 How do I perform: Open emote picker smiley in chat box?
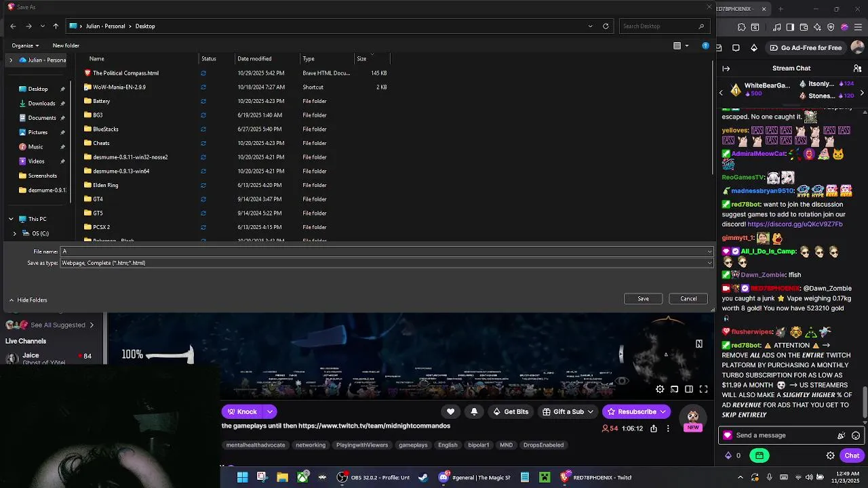[856, 436]
